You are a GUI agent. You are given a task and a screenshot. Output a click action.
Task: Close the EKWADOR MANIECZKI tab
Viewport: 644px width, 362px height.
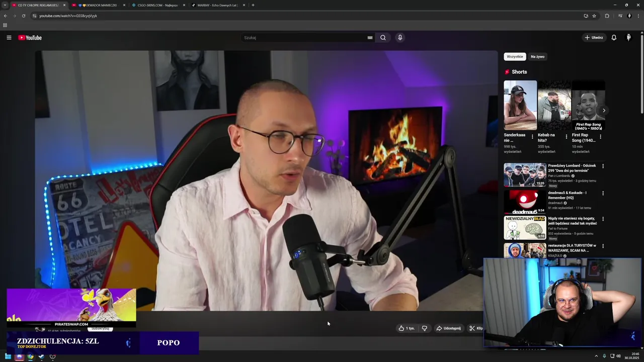pyautogui.click(x=124, y=5)
